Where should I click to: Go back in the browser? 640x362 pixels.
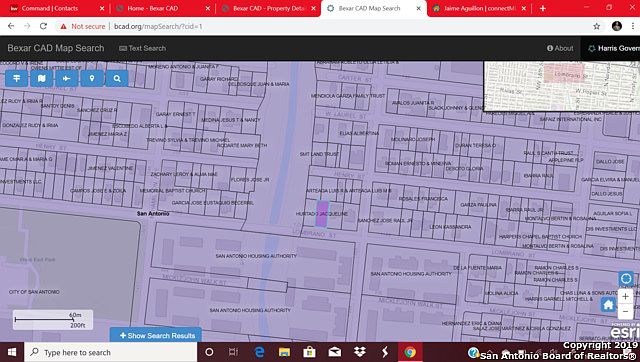coord(11,26)
